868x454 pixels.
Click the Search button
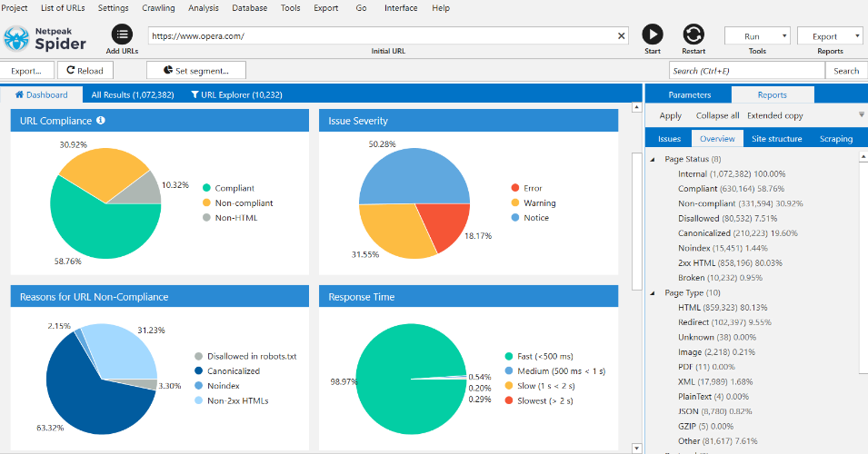[x=845, y=71]
